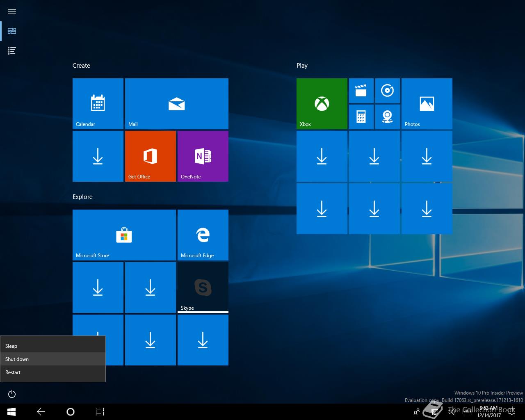Select Restart from the power menu
The height and width of the screenshot is (420, 525).
[x=53, y=372]
